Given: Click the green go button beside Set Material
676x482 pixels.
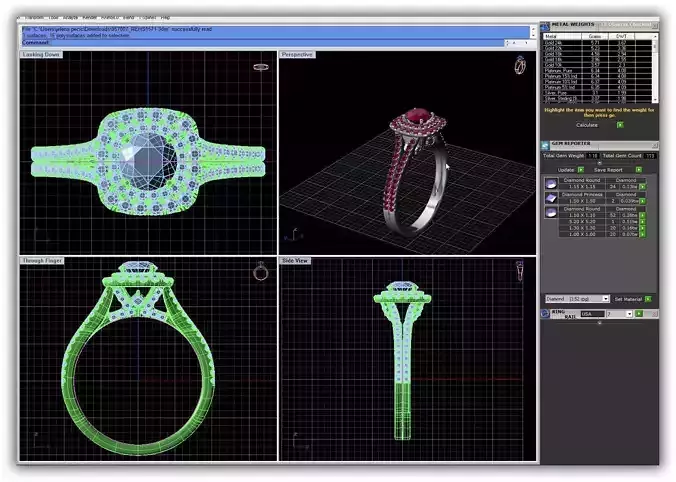Looking at the screenshot, I should click(x=648, y=299).
